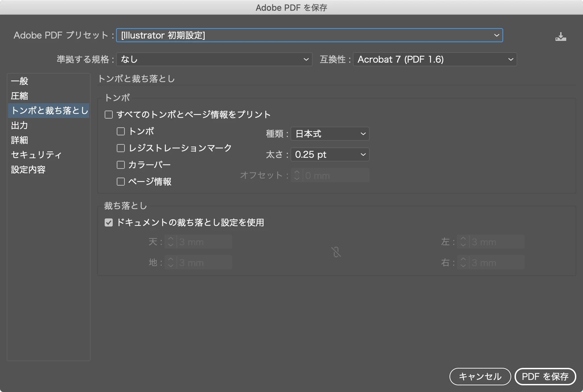This screenshot has width=583, height=392.
Task: Select 圧縮 in the sidebar
Action: [x=49, y=96]
